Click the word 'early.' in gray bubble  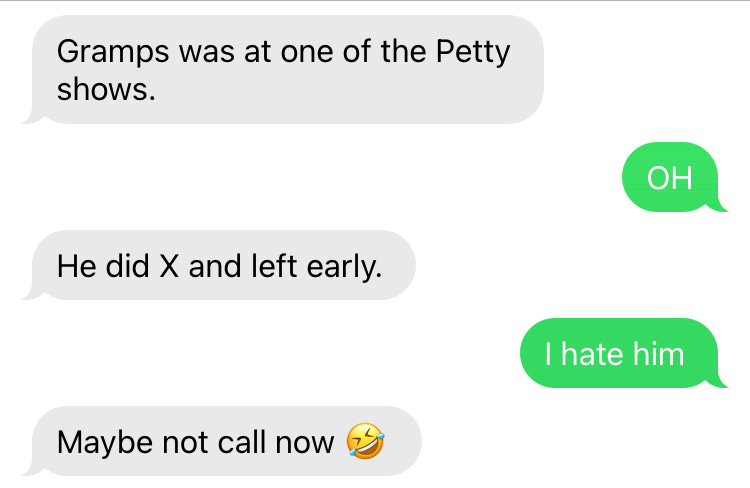click(344, 267)
